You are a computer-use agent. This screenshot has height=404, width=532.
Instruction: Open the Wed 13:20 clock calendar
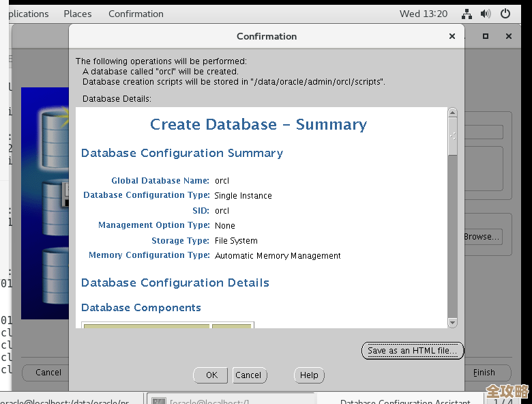(424, 14)
